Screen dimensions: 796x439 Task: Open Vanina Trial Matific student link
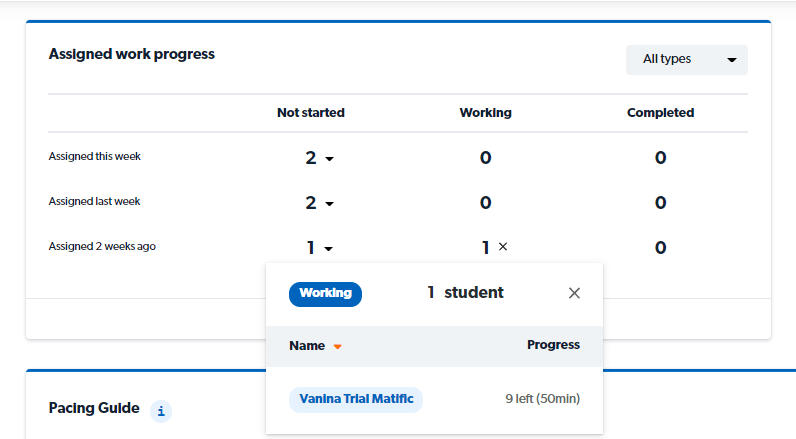[356, 400]
